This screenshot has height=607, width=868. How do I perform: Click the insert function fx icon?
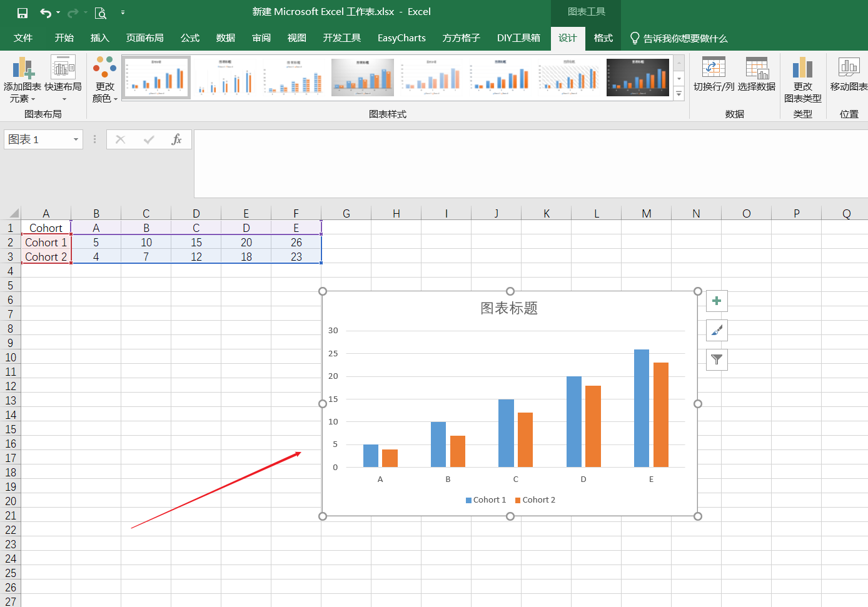pos(176,139)
